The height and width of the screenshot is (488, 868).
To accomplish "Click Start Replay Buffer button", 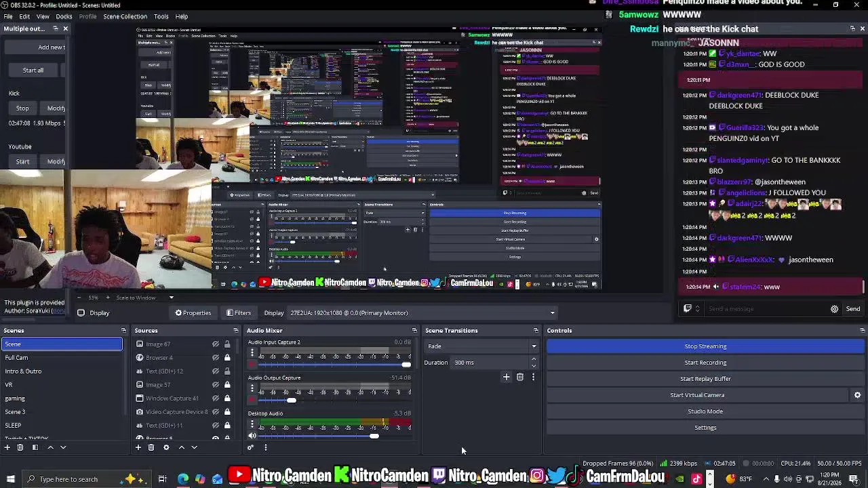I will tap(705, 379).
